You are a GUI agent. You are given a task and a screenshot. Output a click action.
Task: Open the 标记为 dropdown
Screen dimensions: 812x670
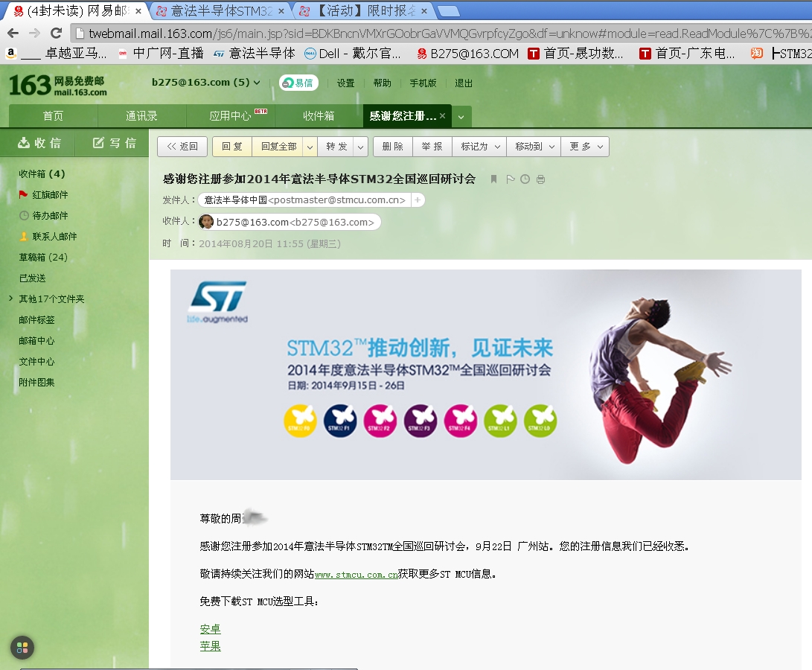(x=479, y=147)
